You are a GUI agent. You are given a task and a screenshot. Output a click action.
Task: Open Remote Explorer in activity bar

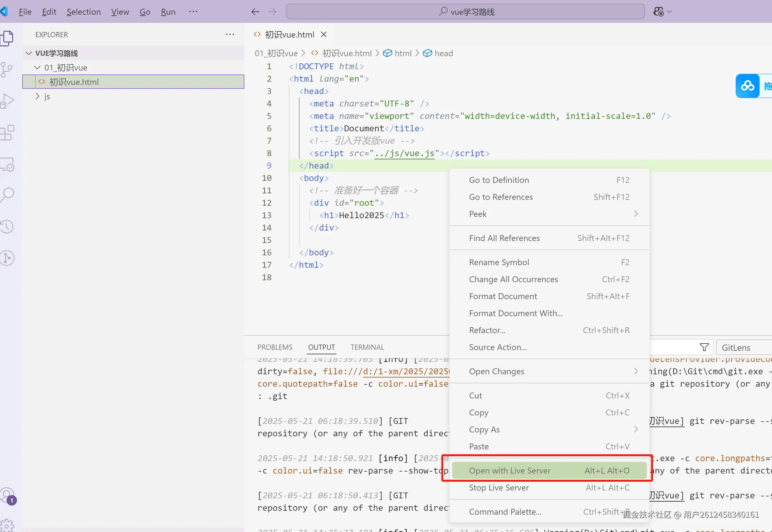[x=7, y=164]
